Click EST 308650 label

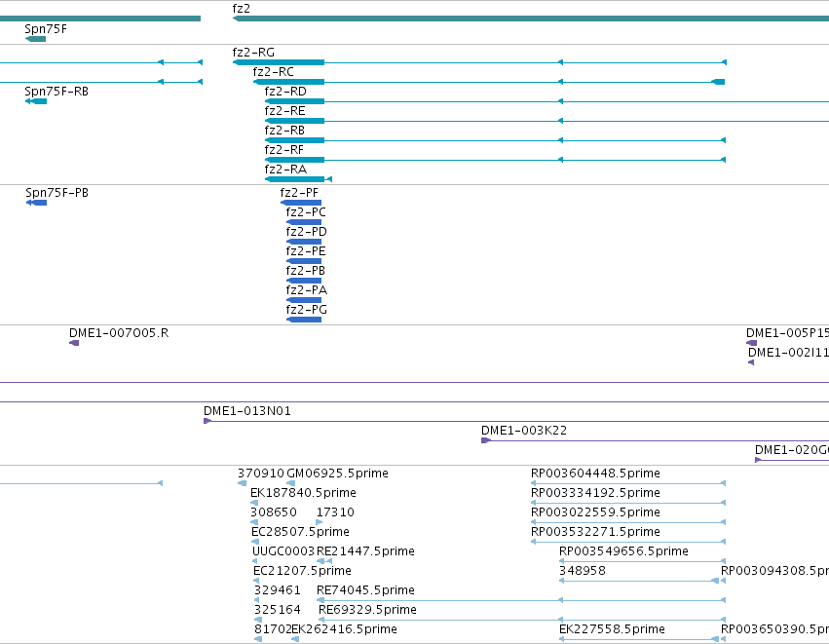pos(274,512)
